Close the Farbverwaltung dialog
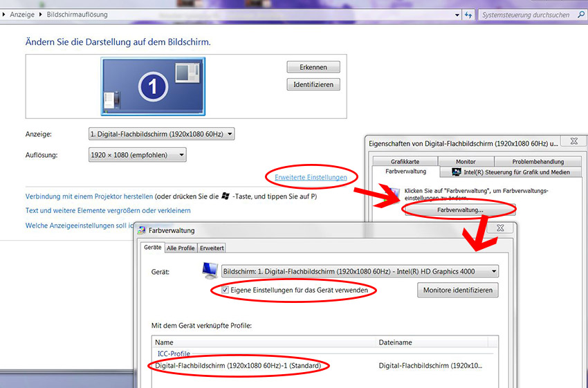The width and height of the screenshot is (588, 388). 499,228
